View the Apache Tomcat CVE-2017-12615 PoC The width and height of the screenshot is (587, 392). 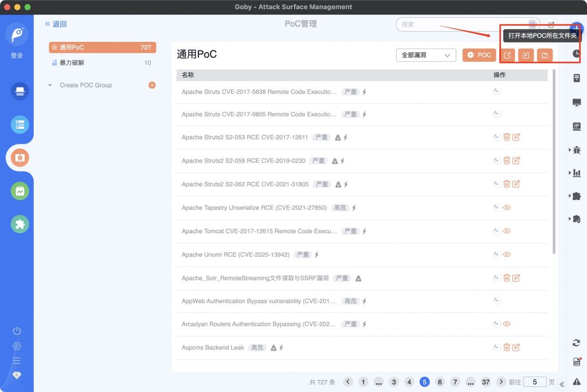[507, 231]
